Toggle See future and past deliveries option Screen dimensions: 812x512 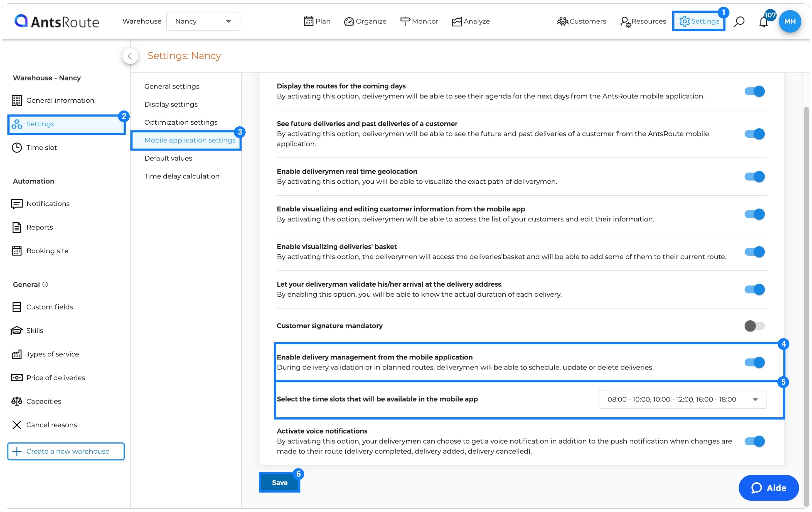click(754, 134)
